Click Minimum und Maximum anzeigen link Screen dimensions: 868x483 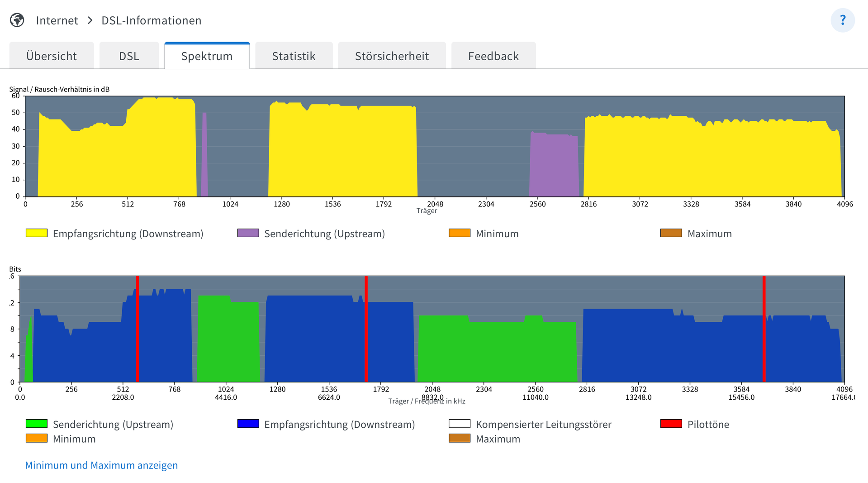click(x=101, y=465)
